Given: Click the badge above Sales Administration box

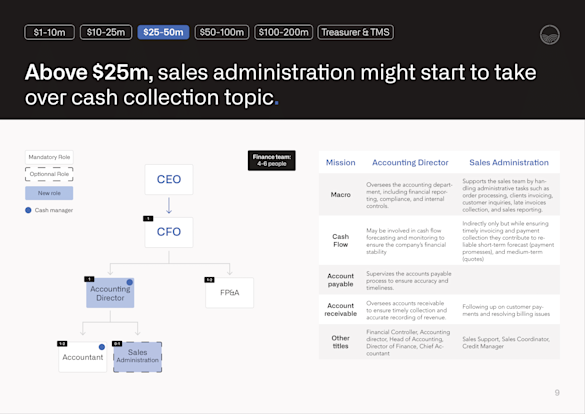Looking at the screenshot, I should point(117,344).
